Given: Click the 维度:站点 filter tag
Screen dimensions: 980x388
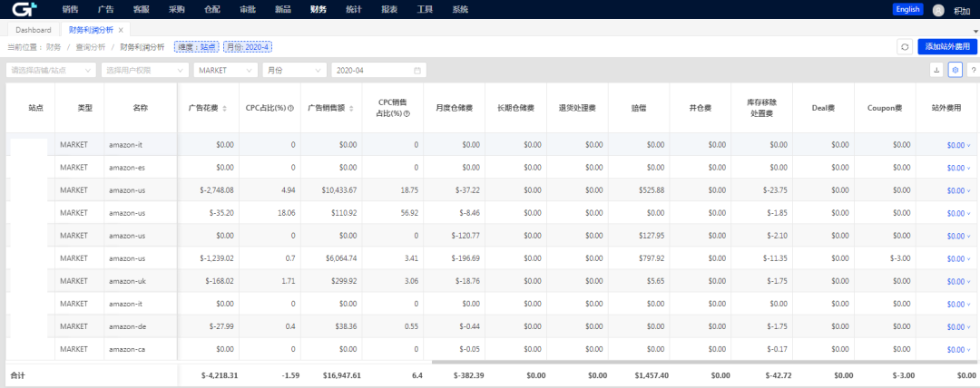Looking at the screenshot, I should 197,47.
